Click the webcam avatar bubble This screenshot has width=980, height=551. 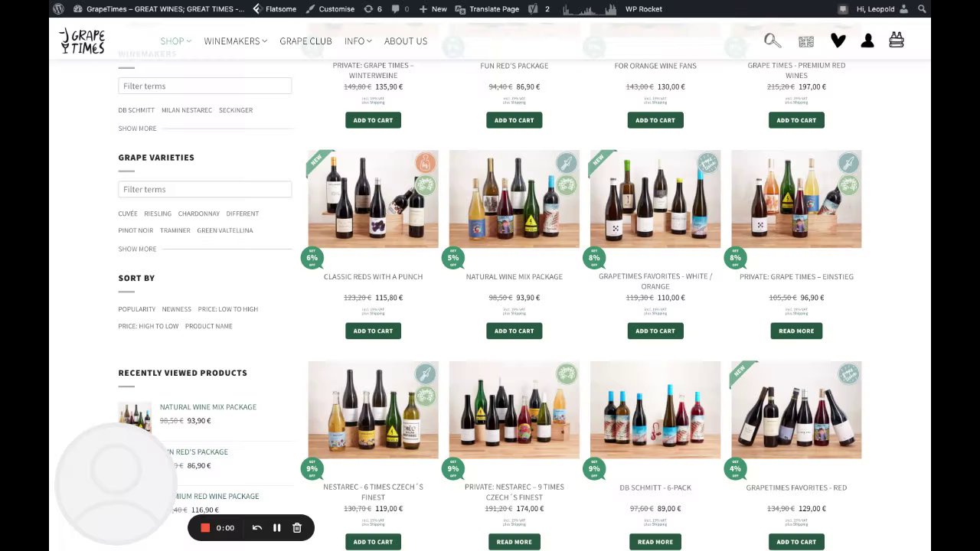[x=116, y=482]
